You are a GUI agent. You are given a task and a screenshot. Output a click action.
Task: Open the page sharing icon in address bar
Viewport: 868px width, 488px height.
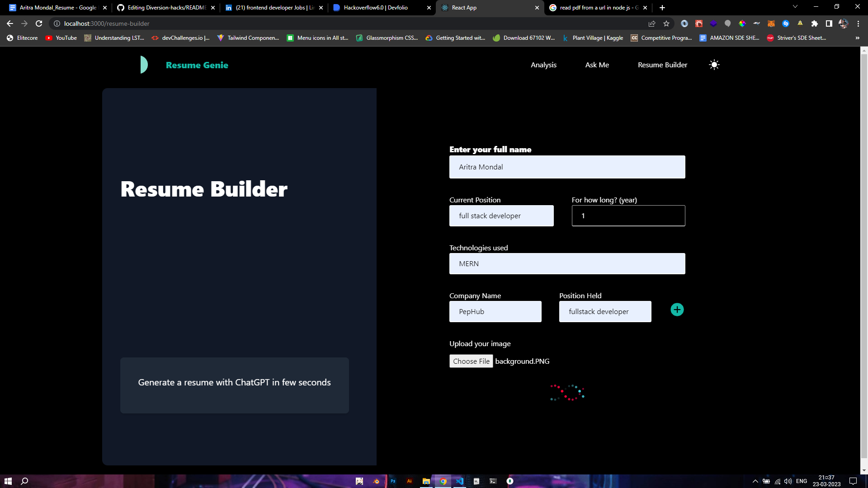652,23
